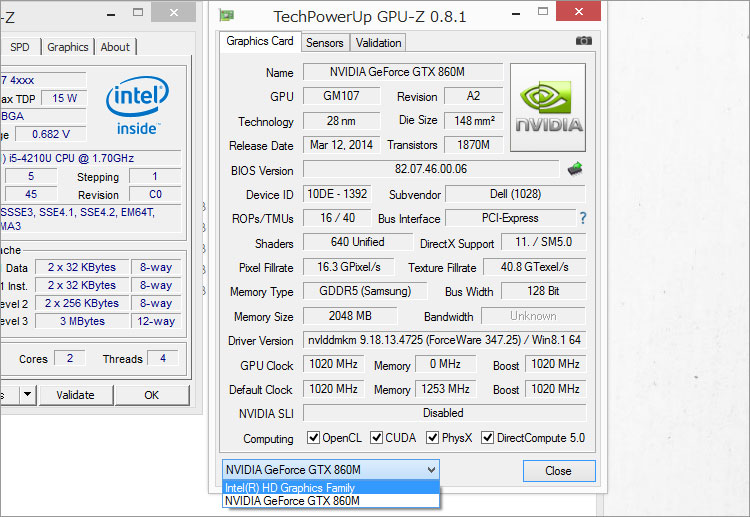Image resolution: width=750 pixels, height=517 pixels.
Task: Click the Level 3 cache value 3 MBytes
Action: [82, 321]
